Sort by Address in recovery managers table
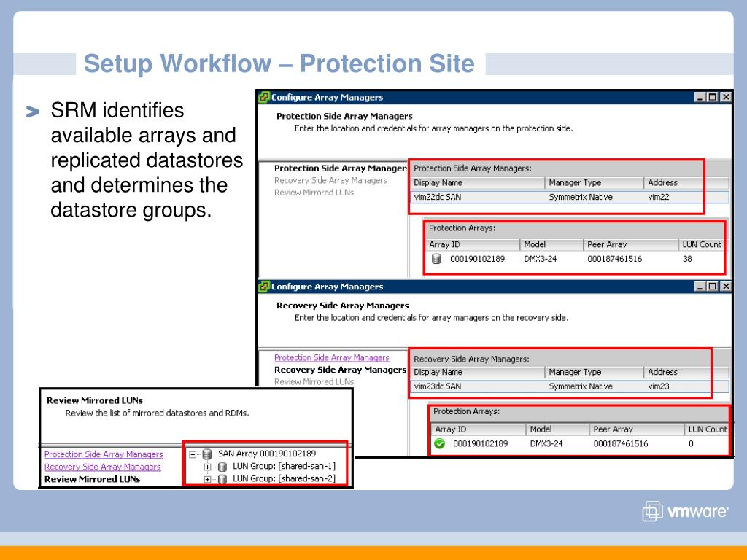The height and width of the screenshot is (560, 747). point(686,373)
